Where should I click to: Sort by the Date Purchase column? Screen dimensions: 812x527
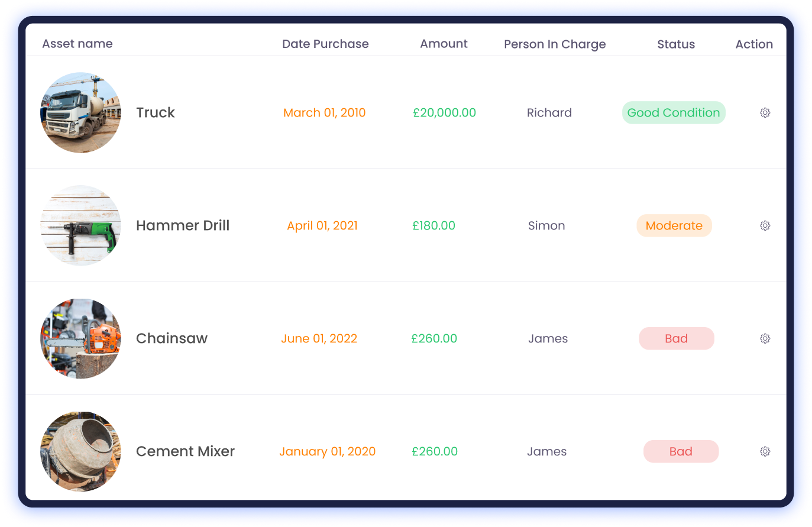coord(326,44)
